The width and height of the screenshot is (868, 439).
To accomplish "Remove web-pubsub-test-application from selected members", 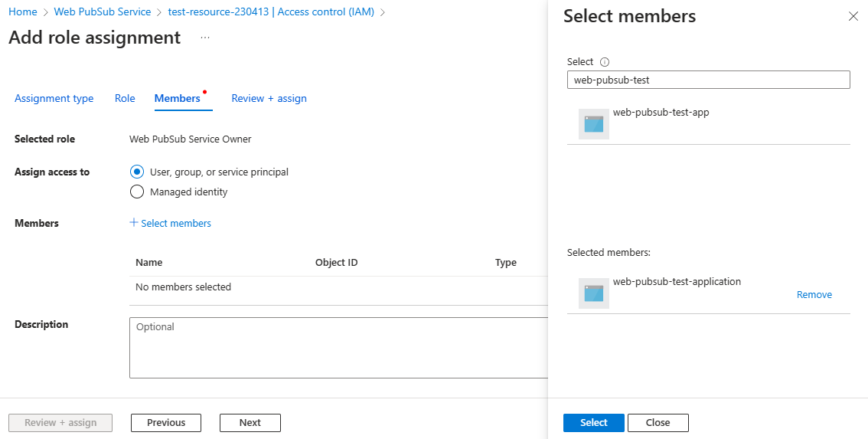I will coord(814,295).
